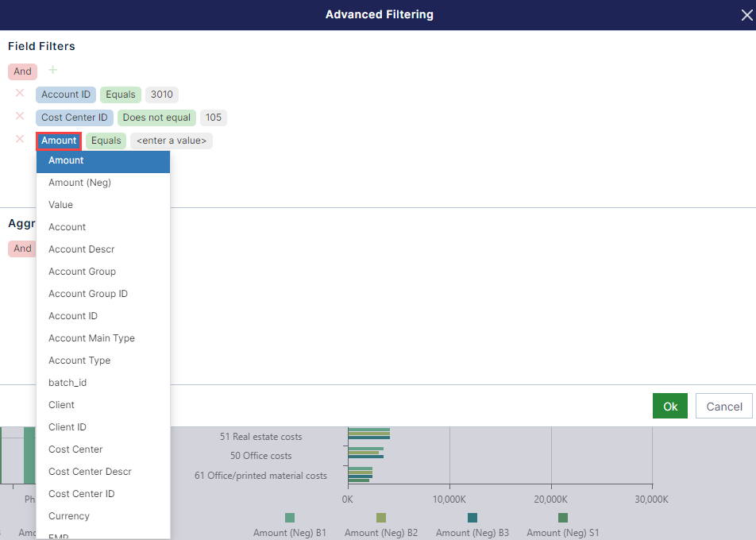Choose Currency in the field dropdown
756x540 pixels.
(x=69, y=515)
